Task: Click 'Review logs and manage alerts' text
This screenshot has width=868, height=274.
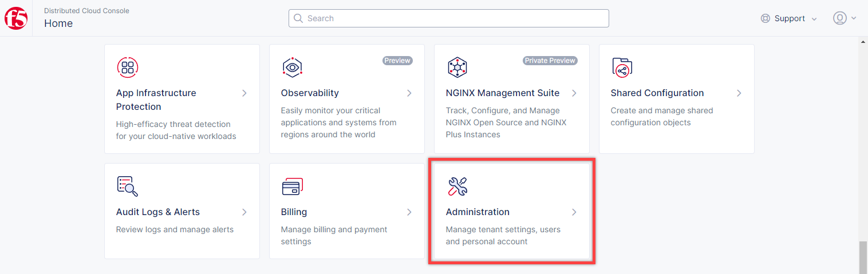Action: point(175,229)
